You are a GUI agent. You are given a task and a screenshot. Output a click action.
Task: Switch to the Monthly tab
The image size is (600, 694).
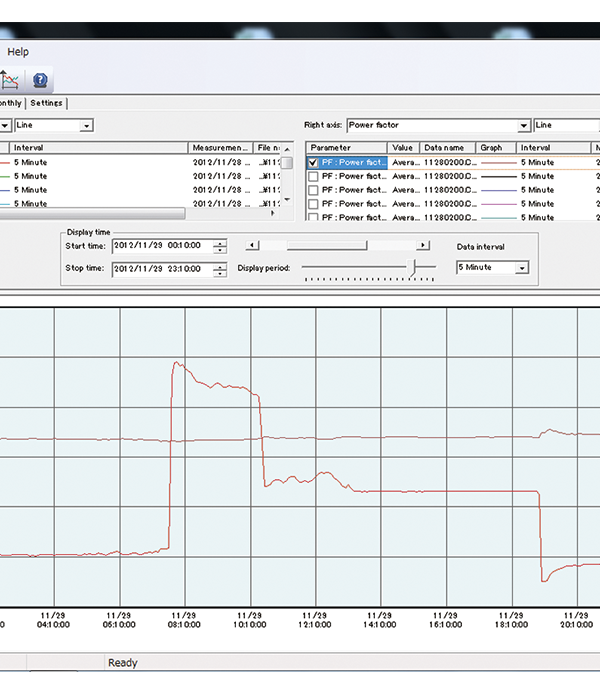click(x=11, y=103)
